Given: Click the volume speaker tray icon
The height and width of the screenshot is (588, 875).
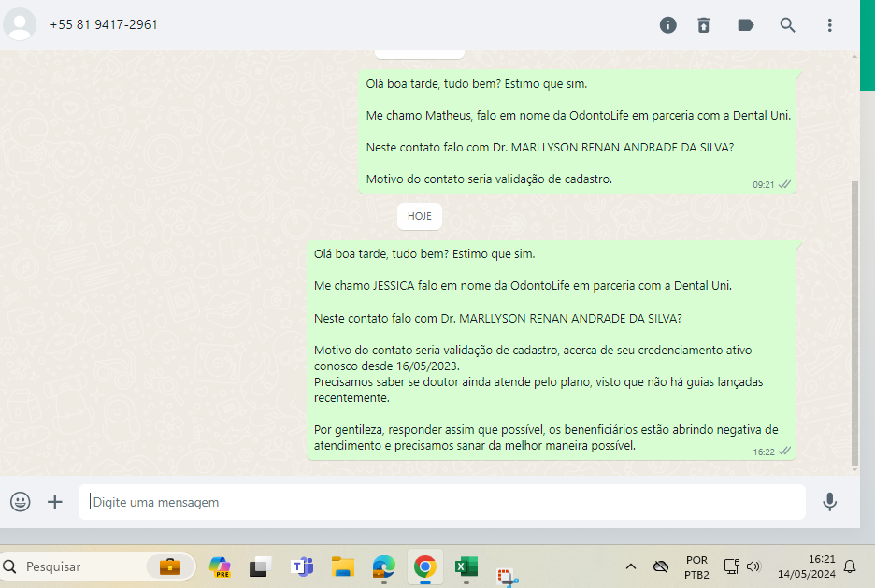Looking at the screenshot, I should pyautogui.click(x=753, y=566).
